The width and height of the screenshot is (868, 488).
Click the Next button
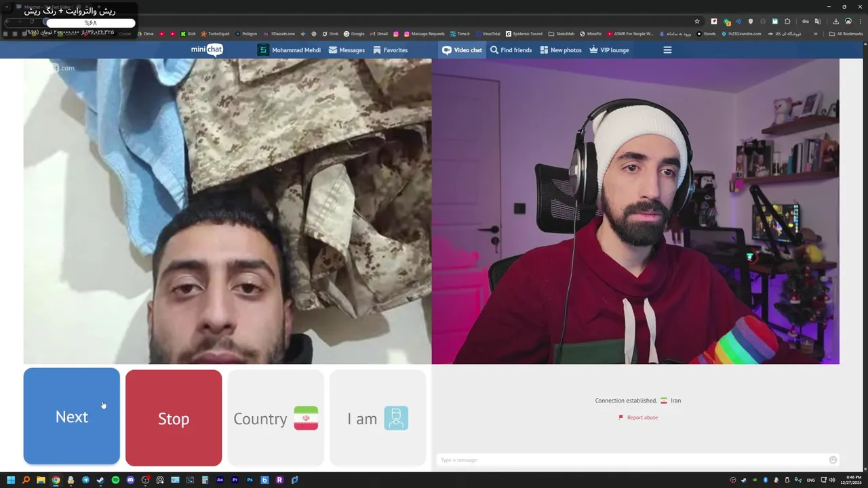(72, 416)
